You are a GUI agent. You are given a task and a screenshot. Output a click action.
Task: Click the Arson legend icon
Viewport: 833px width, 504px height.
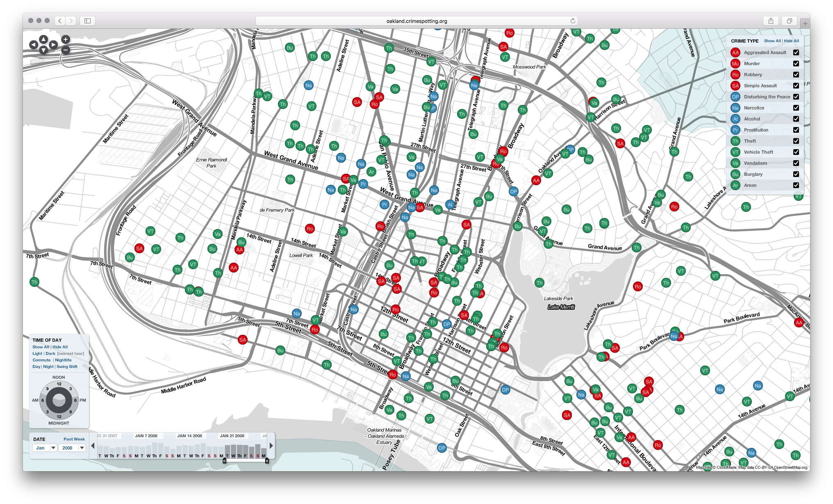pos(735,185)
